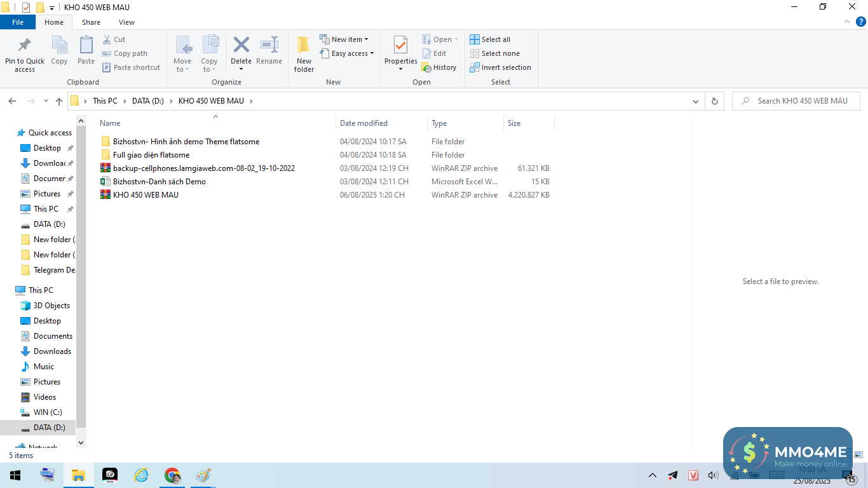
Task: Open the address bar history dropdown
Action: click(696, 101)
